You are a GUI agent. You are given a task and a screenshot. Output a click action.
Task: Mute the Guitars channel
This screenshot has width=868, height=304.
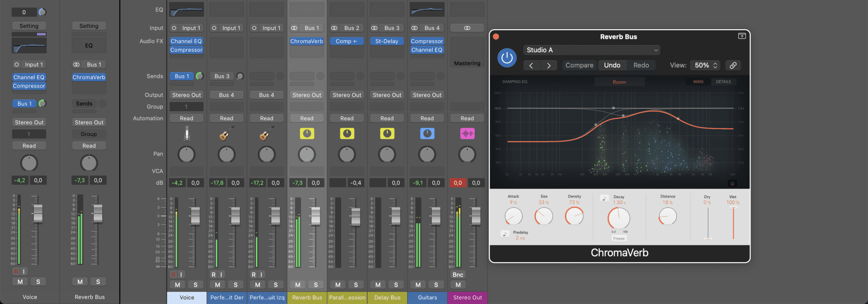pos(418,285)
